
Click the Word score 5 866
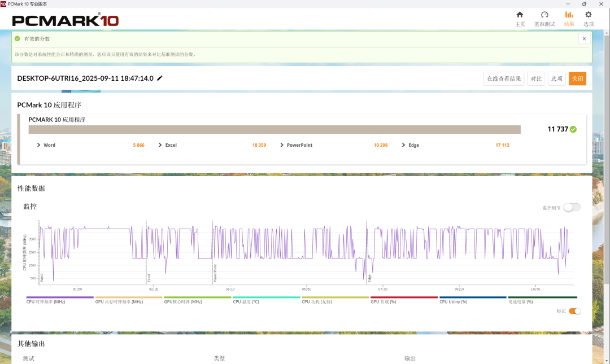pyautogui.click(x=138, y=145)
